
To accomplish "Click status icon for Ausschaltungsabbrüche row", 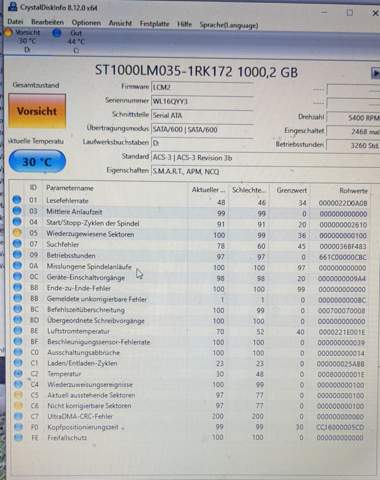I will [x=18, y=352].
